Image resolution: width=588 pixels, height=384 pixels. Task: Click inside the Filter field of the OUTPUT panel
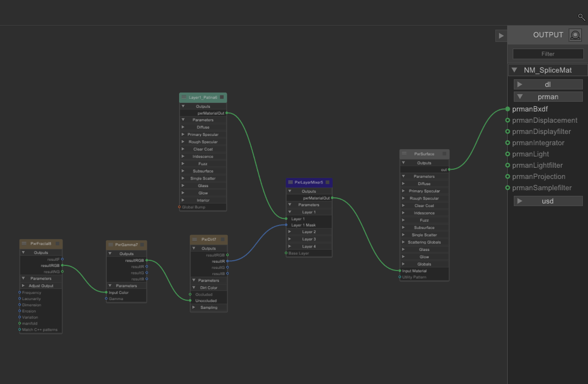(548, 54)
